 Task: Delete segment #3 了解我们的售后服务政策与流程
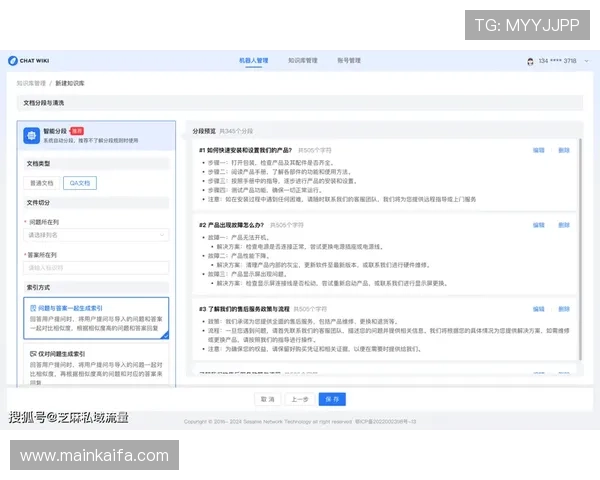(564, 309)
